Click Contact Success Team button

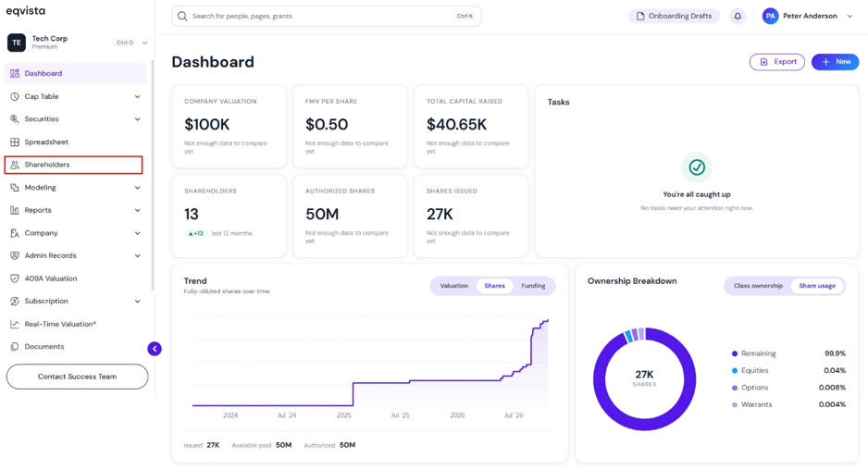tap(77, 377)
